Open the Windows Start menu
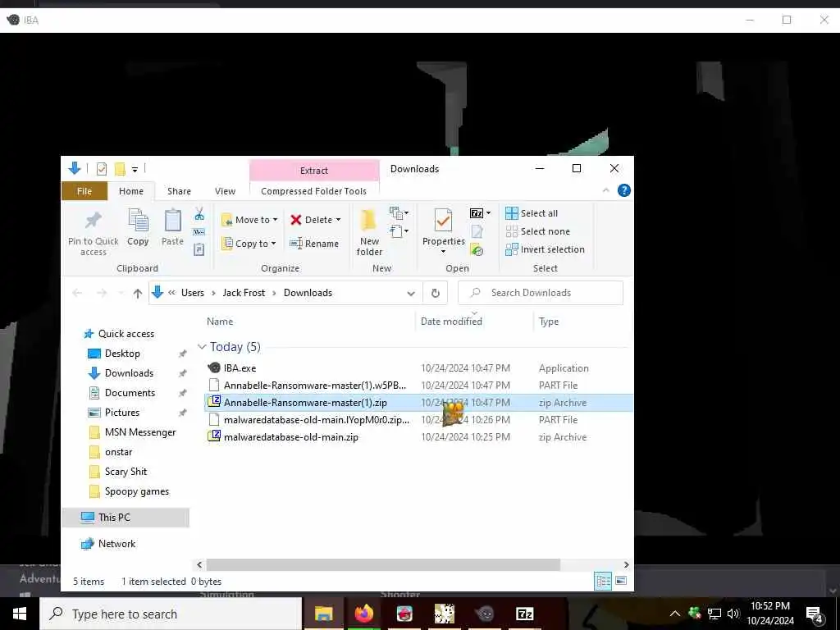This screenshot has width=840, height=630. click(20, 614)
